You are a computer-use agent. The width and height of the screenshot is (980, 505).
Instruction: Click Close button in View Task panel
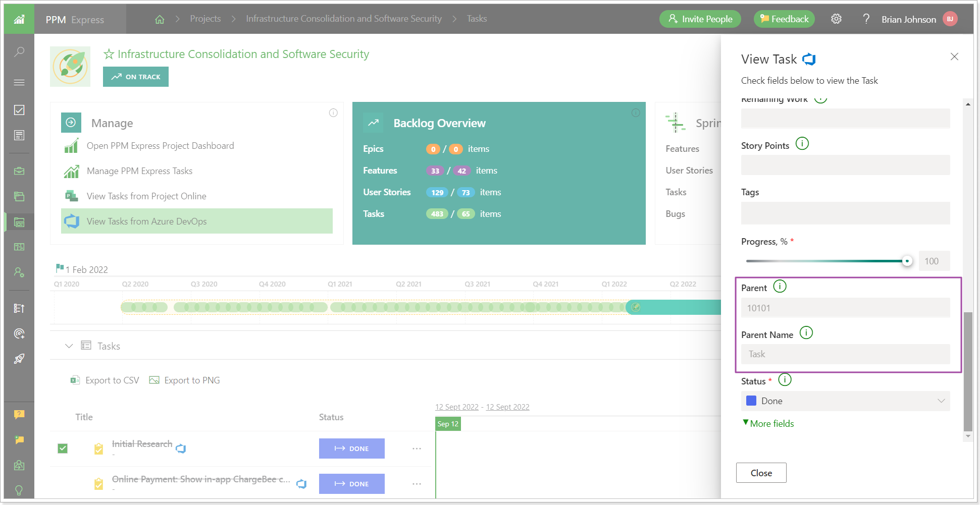tap(761, 473)
